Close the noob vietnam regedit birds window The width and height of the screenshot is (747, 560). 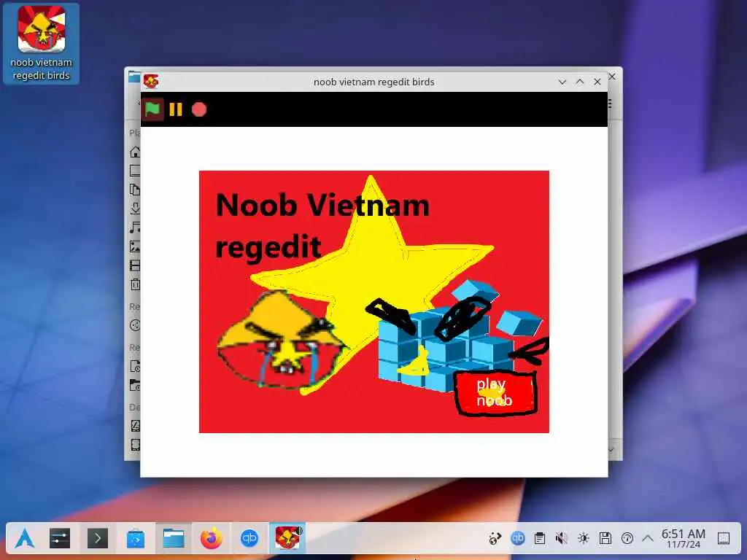pos(597,82)
